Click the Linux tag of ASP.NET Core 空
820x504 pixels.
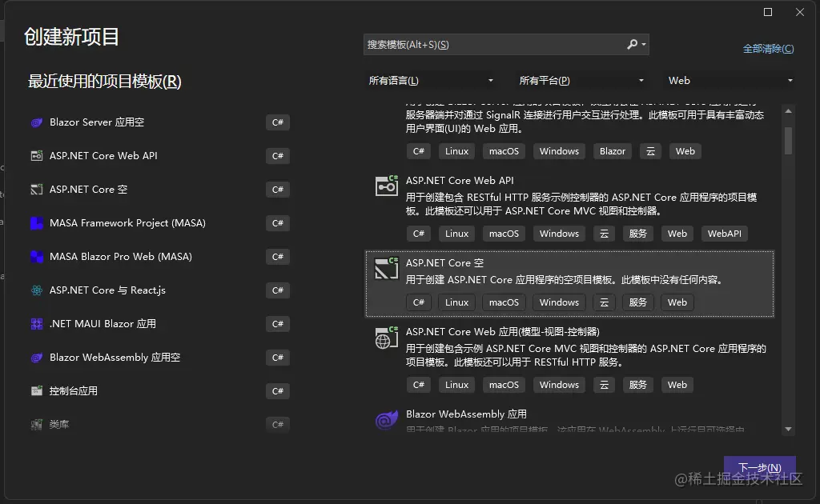point(456,302)
